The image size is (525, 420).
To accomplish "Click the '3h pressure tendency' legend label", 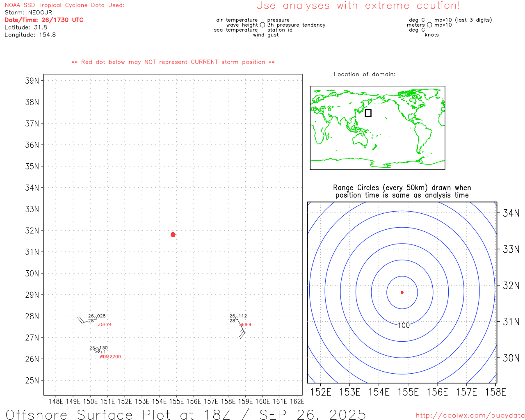I will click(296, 25).
